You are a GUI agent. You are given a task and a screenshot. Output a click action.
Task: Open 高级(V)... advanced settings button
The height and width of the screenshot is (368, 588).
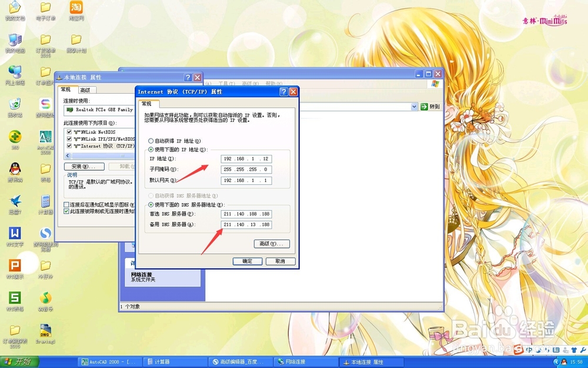click(272, 244)
